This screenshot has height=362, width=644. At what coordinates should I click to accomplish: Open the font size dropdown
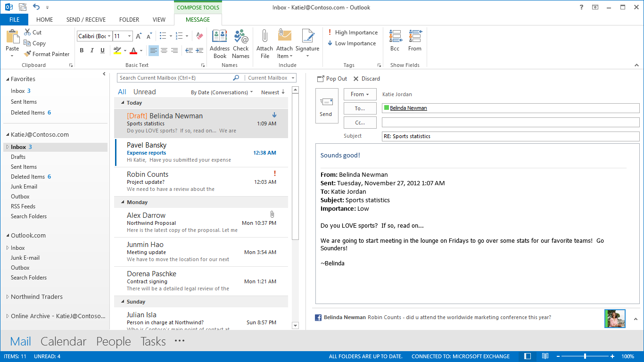[x=130, y=36]
